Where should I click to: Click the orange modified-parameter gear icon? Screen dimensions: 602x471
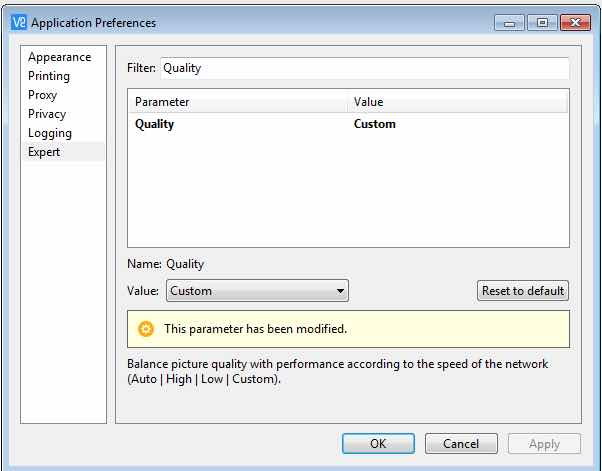[x=146, y=329]
